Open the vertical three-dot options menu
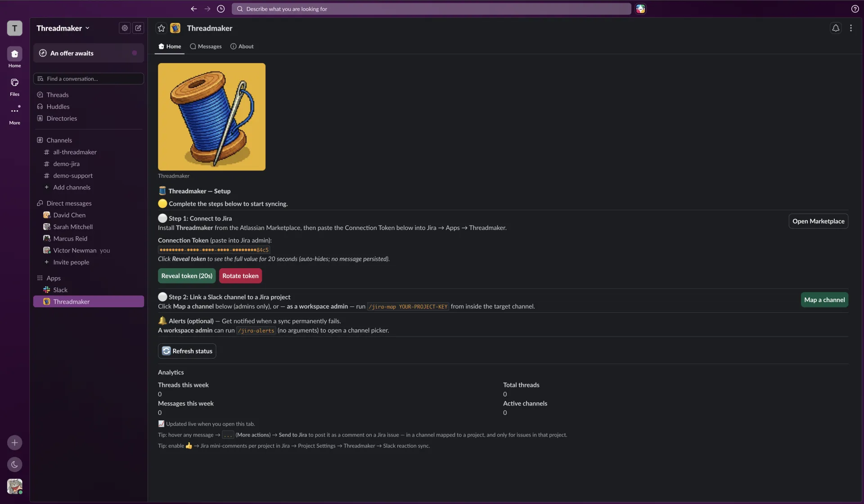Screen dimensions: 864x504 [850, 28]
